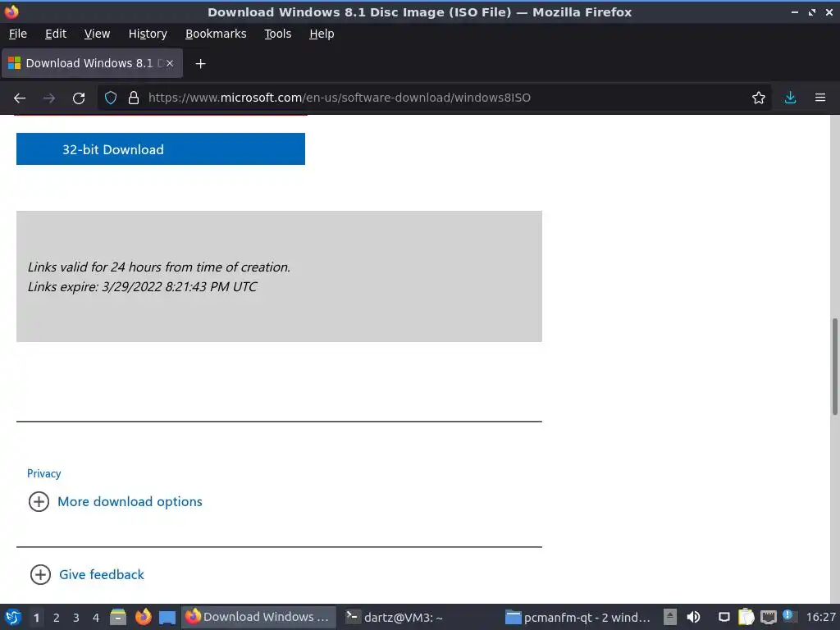The width and height of the screenshot is (840, 630).
Task: Minimize the Firefox window
Action: click(x=795, y=11)
